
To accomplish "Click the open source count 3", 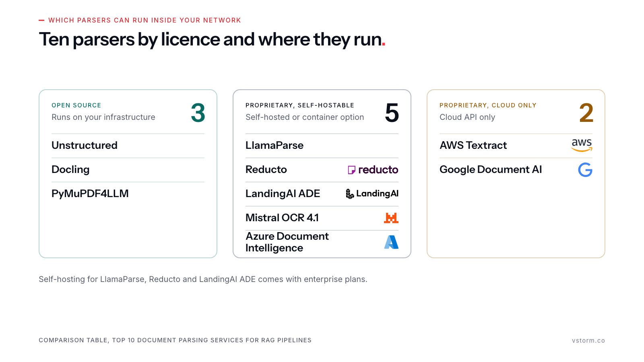I will coord(198,113).
